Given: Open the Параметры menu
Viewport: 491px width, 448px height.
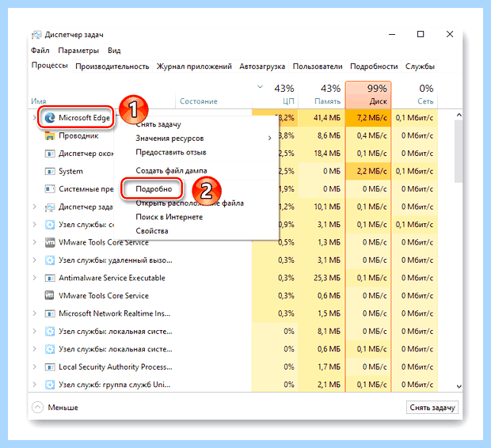Looking at the screenshot, I should coord(78,51).
